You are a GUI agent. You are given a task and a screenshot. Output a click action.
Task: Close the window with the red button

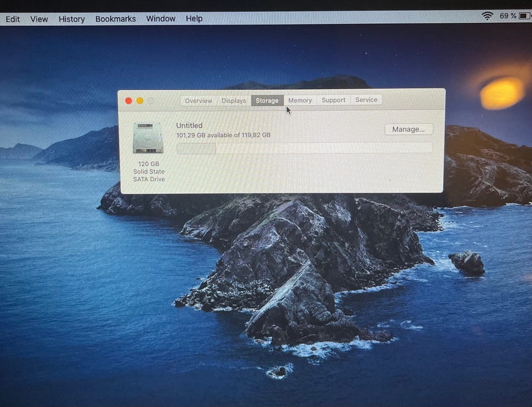pos(129,101)
